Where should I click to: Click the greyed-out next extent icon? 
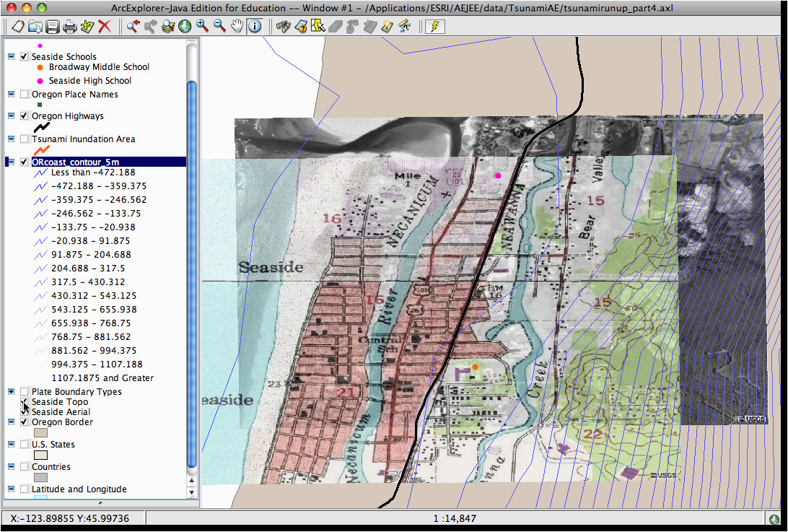point(150,26)
